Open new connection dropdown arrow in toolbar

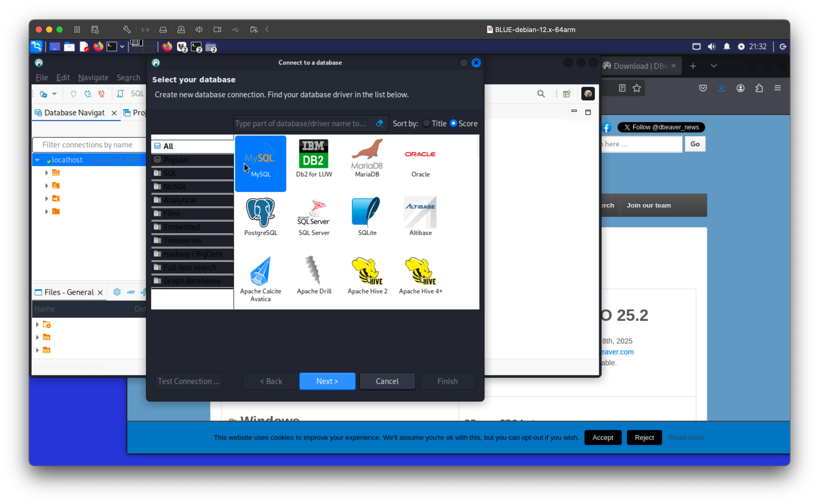tap(54, 94)
